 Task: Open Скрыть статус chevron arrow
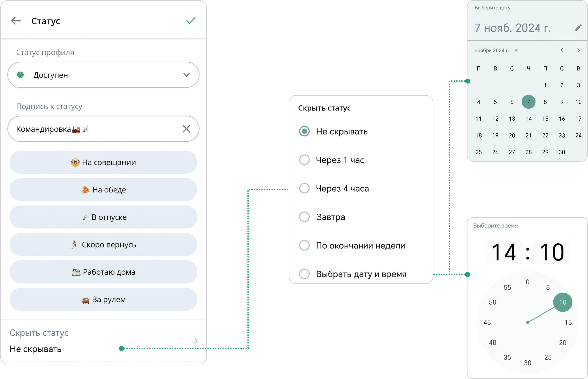tap(196, 341)
